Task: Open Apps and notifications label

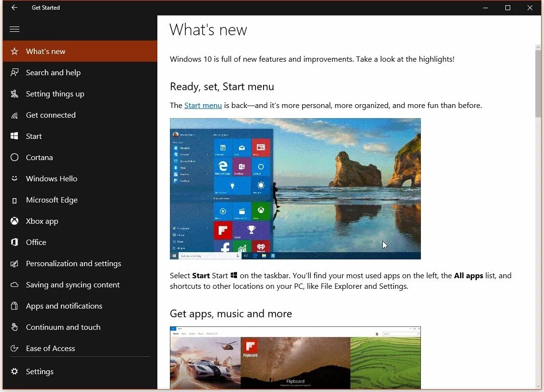Action: (x=64, y=306)
